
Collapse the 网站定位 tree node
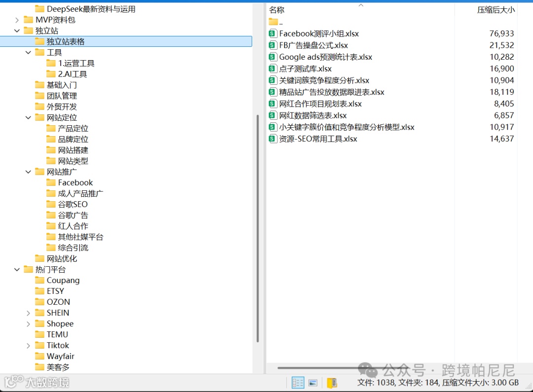(x=28, y=117)
